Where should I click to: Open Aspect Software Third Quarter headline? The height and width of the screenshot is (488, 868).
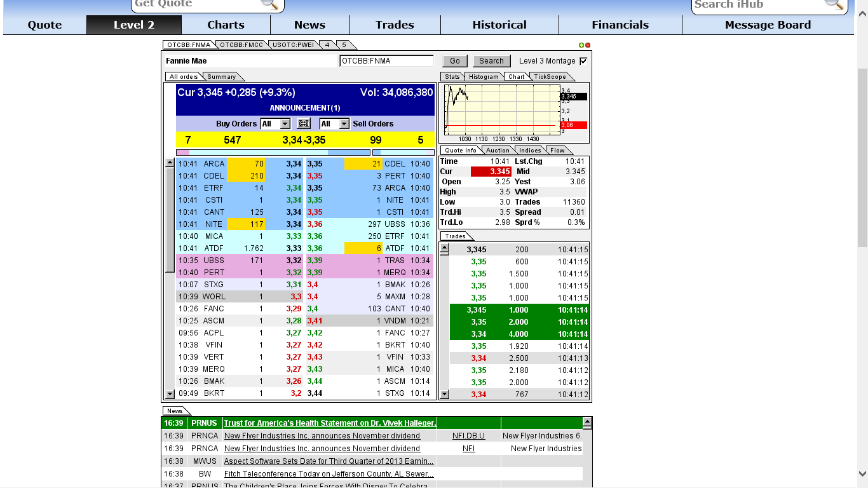329,461
